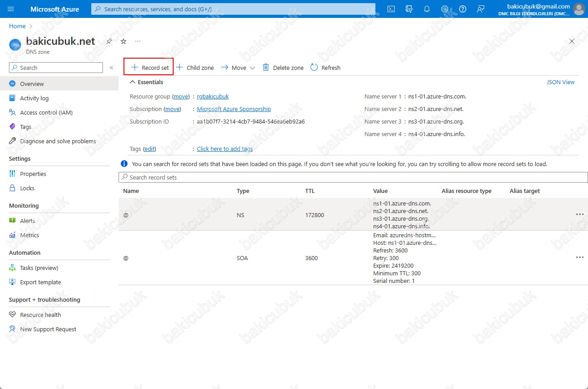This screenshot has width=588, height=389.
Task: Click the New Support Request icon
Action: point(13,329)
